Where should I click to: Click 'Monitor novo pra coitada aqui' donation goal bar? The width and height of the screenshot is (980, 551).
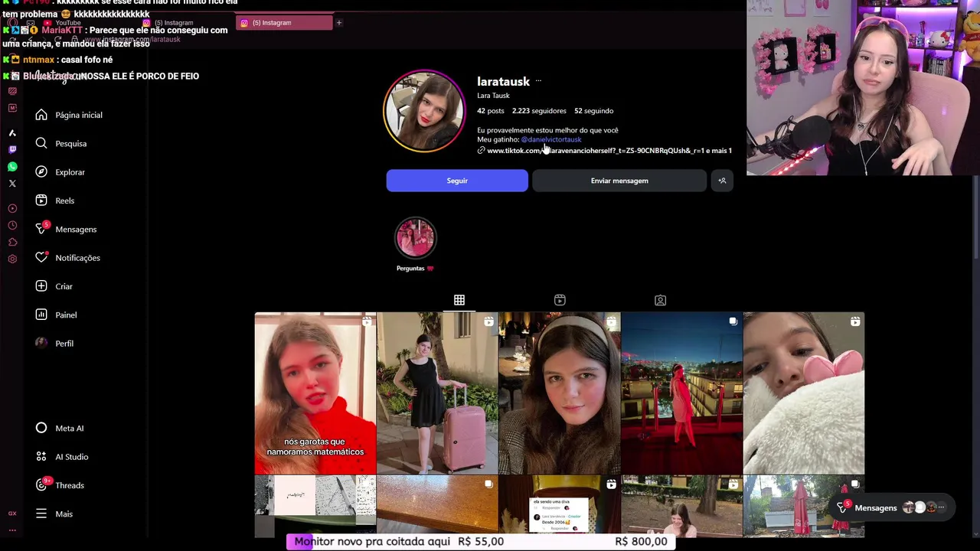(x=482, y=541)
